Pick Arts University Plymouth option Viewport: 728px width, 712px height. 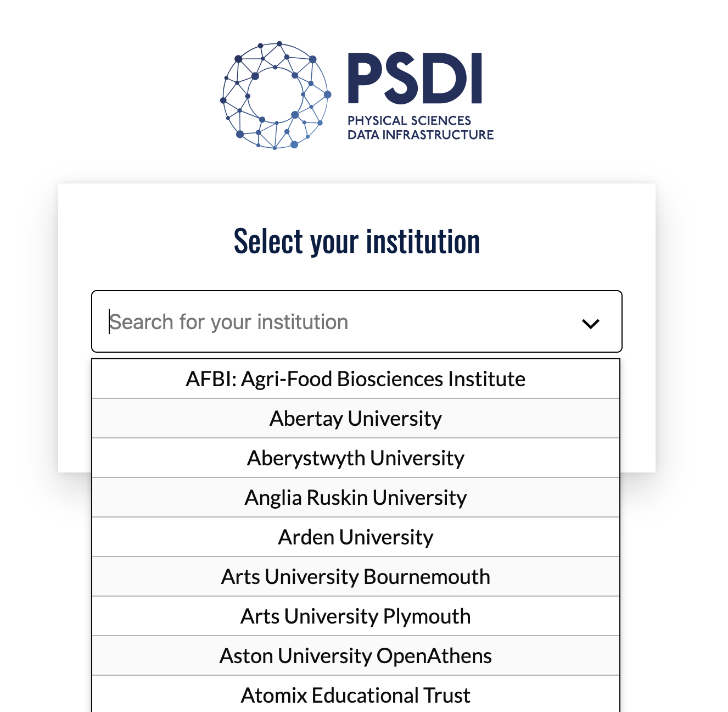(x=356, y=616)
